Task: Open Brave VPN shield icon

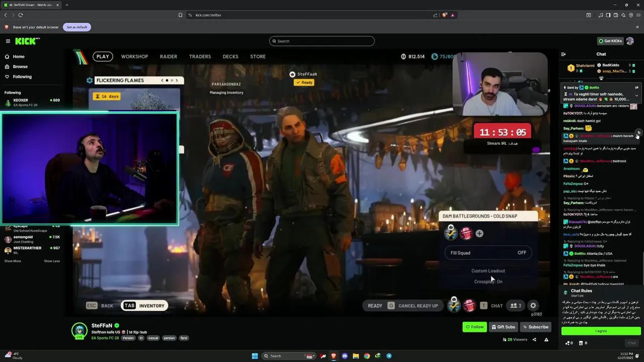Action: coord(631,15)
